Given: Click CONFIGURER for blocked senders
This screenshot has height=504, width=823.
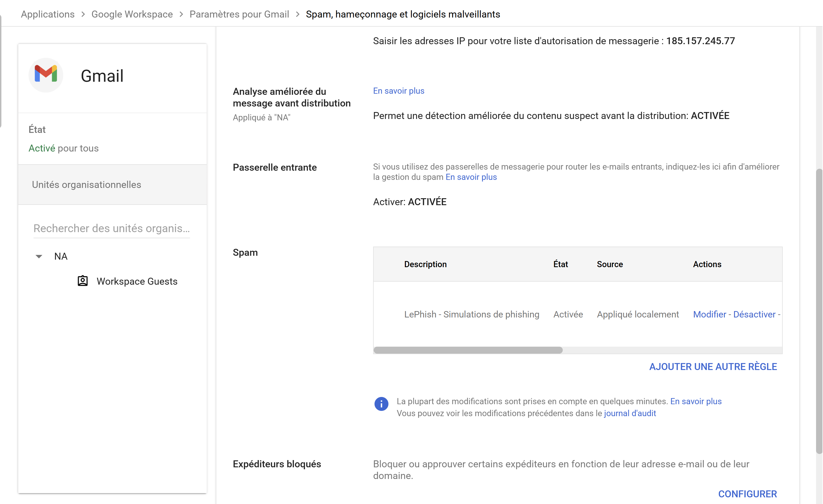Looking at the screenshot, I should coord(748,494).
